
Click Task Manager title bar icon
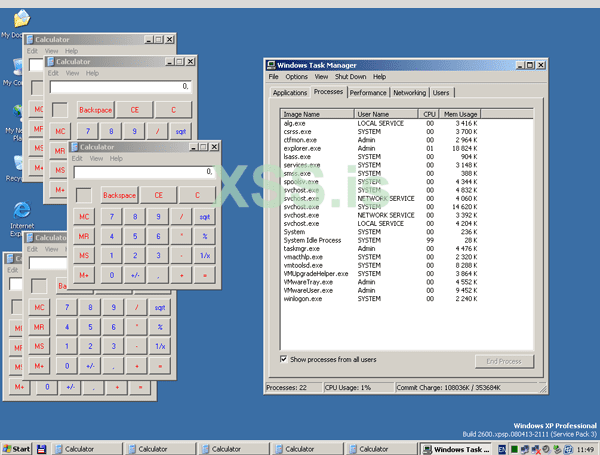(x=271, y=63)
